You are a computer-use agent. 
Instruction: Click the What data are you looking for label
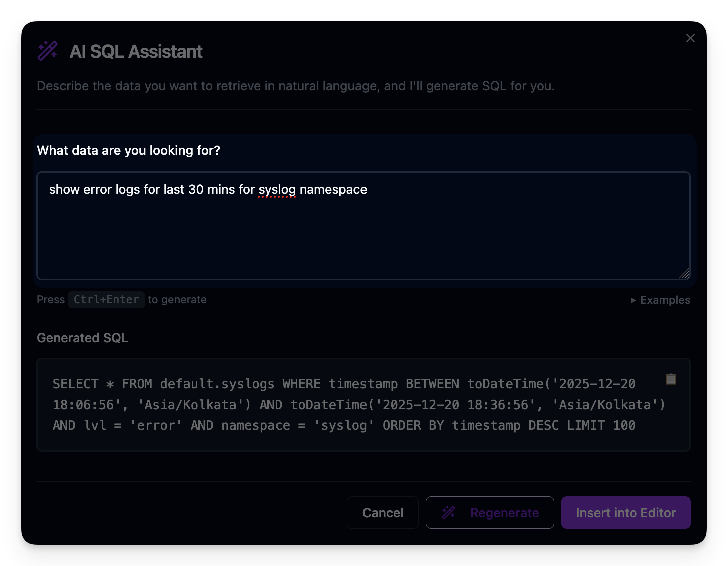click(x=128, y=150)
